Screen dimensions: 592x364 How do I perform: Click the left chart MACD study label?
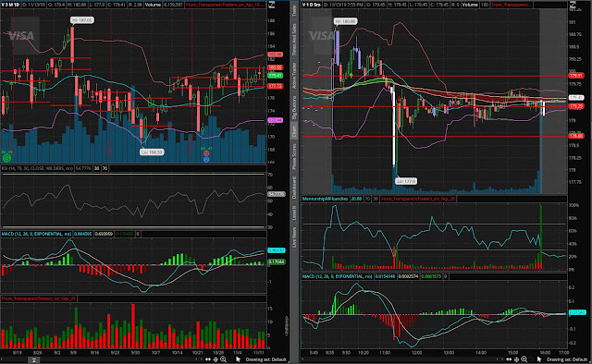tap(36, 234)
